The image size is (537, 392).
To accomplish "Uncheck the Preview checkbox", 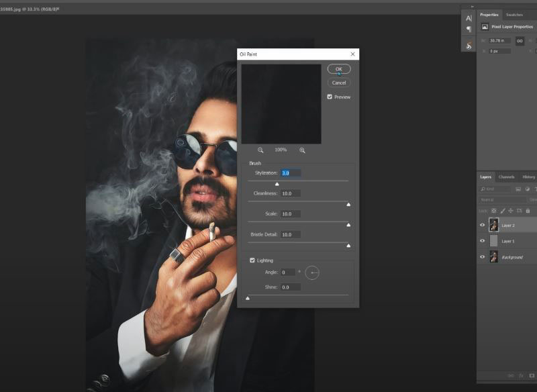I will pyautogui.click(x=330, y=97).
